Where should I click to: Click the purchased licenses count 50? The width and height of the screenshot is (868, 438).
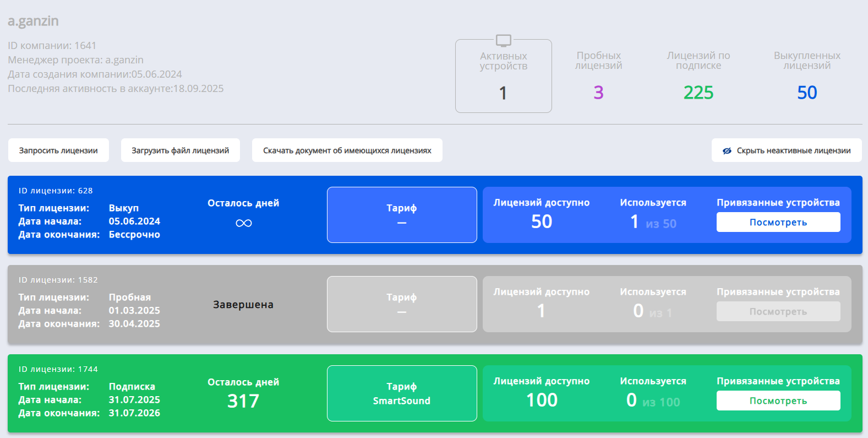pyautogui.click(x=807, y=93)
